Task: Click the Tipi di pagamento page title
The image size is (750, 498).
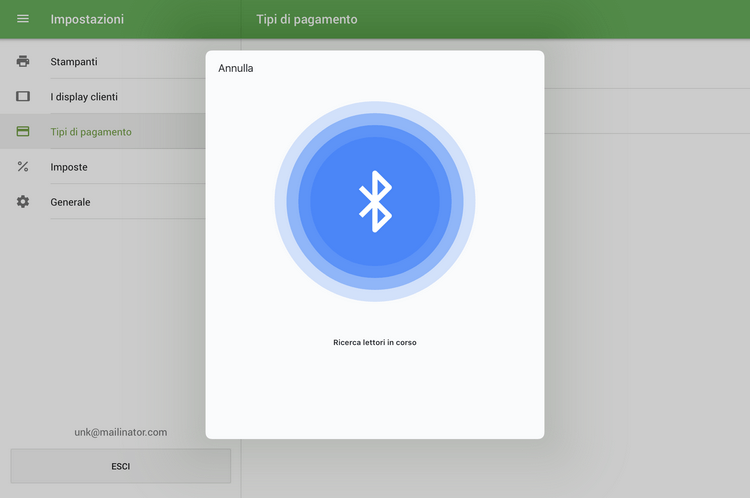Action: [x=306, y=19]
